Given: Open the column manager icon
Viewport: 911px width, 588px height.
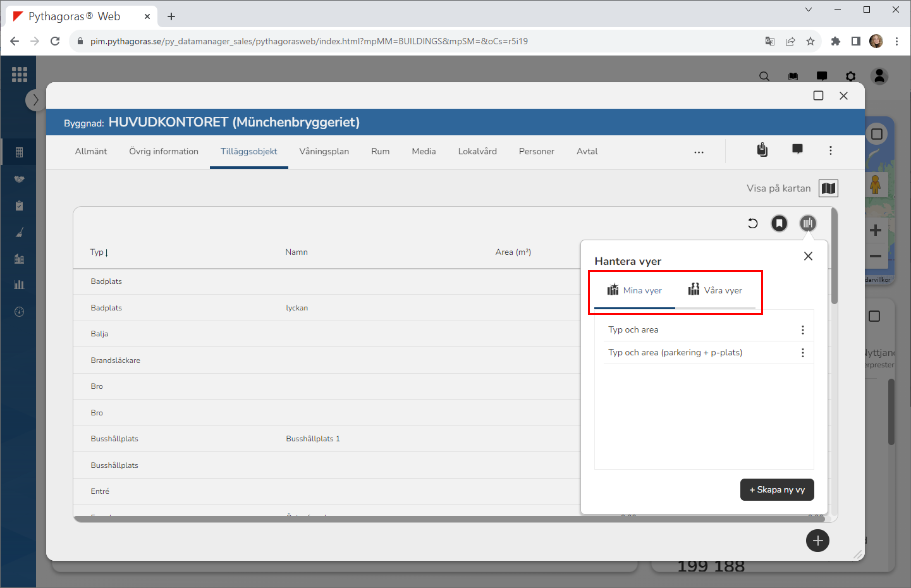Looking at the screenshot, I should tap(807, 223).
